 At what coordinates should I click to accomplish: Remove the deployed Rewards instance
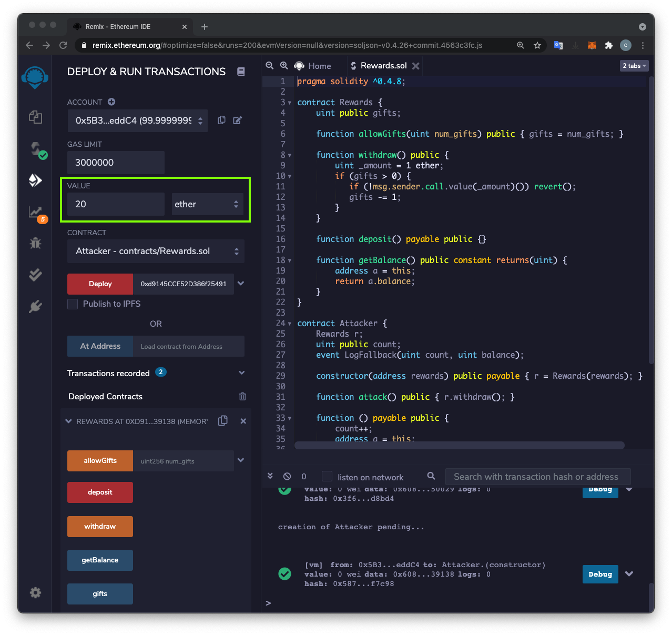click(243, 421)
